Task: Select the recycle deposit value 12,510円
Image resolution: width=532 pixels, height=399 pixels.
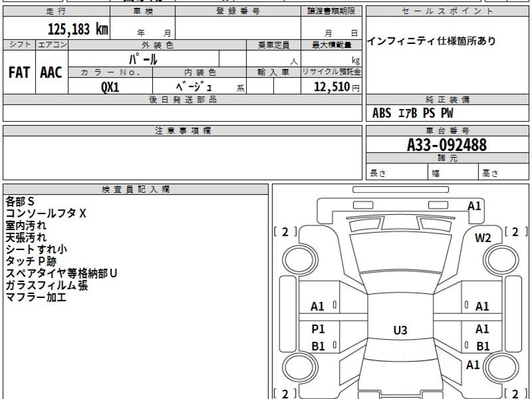Action: point(337,87)
